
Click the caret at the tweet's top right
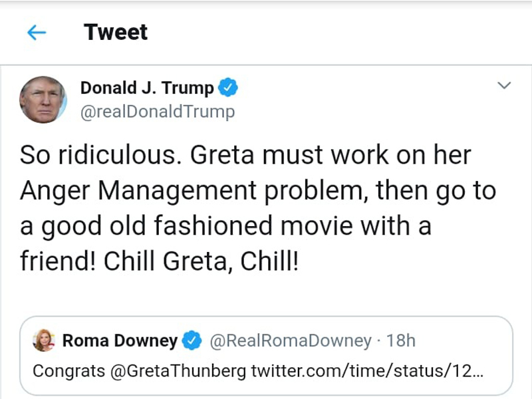[502, 85]
